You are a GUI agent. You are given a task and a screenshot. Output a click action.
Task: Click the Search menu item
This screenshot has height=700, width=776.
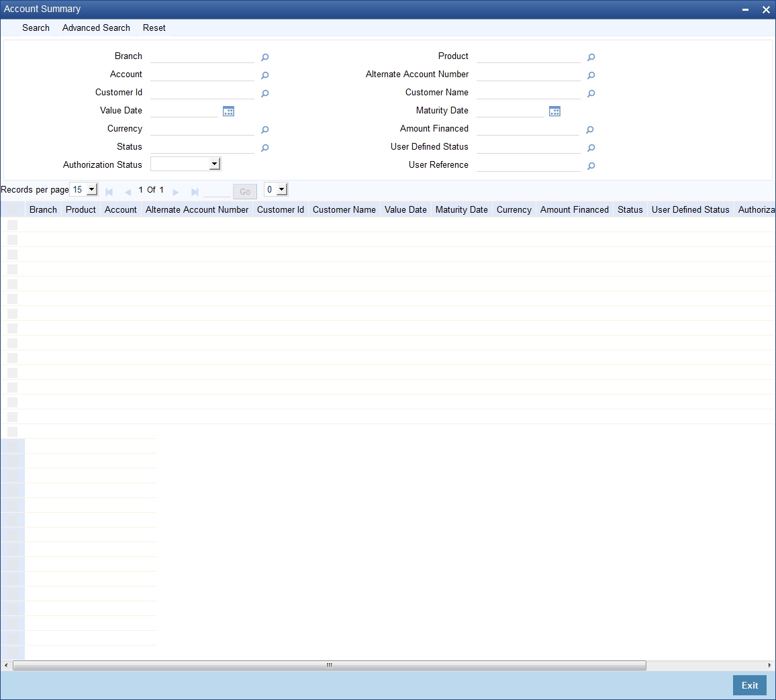(36, 28)
